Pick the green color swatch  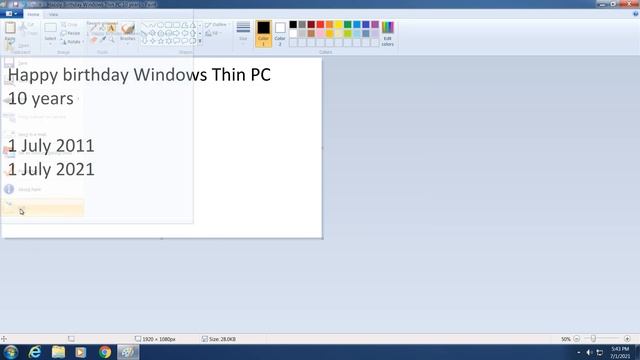click(x=348, y=24)
